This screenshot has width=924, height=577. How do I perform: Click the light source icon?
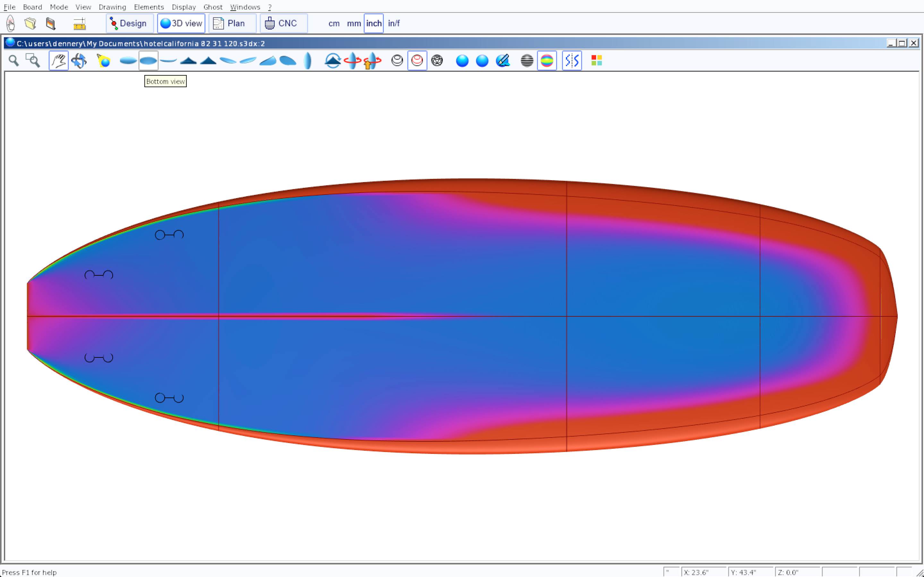coord(104,61)
